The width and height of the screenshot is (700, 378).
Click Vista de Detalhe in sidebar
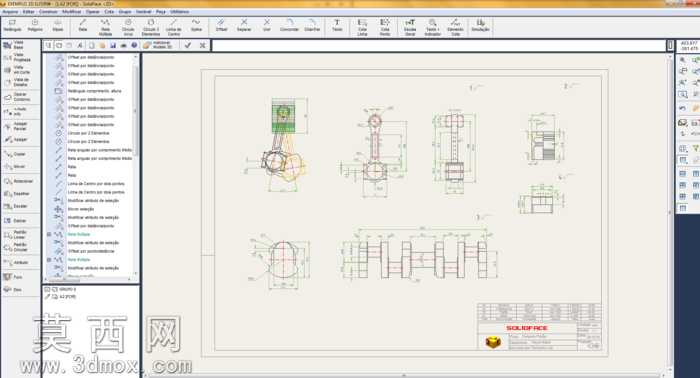(x=17, y=82)
